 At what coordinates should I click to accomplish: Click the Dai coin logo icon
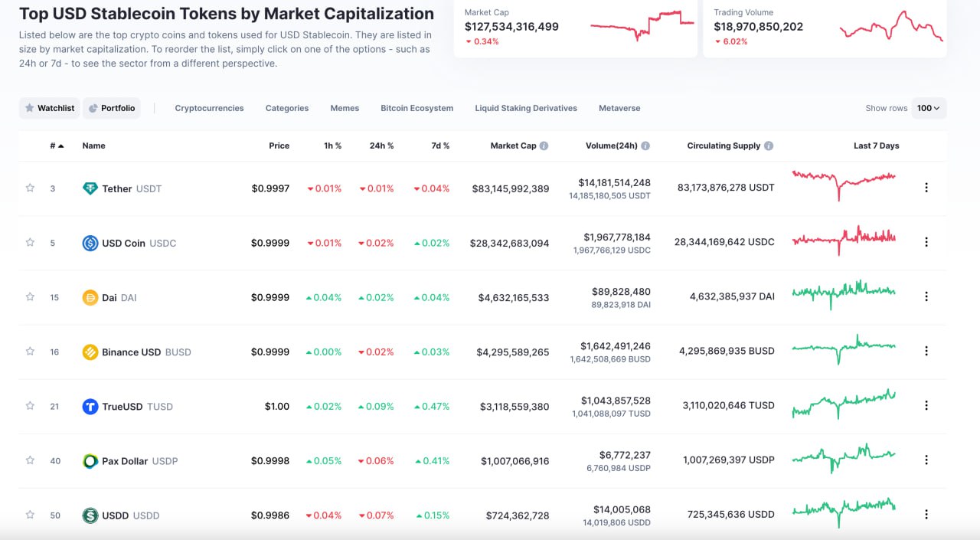tap(90, 297)
